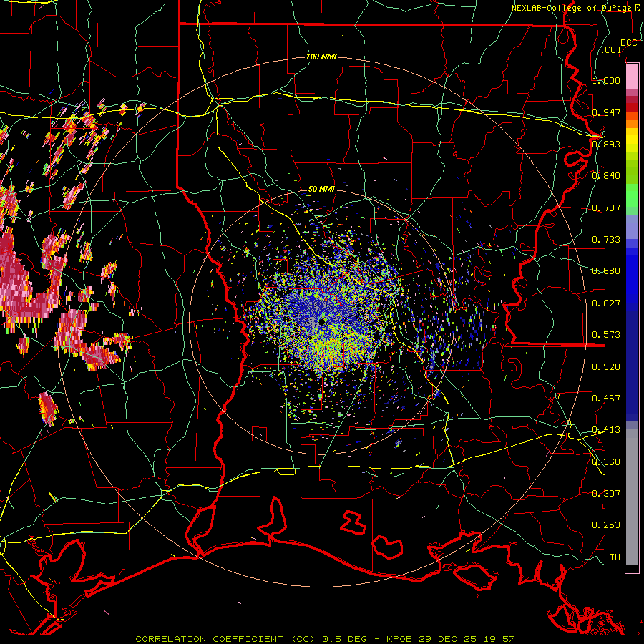Click the 0.253 legend value
The height and width of the screenshot is (644, 644).
coord(606,525)
